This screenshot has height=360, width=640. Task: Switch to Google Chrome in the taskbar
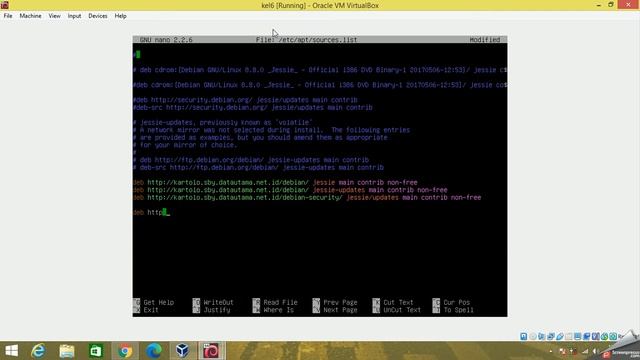pos(125,351)
